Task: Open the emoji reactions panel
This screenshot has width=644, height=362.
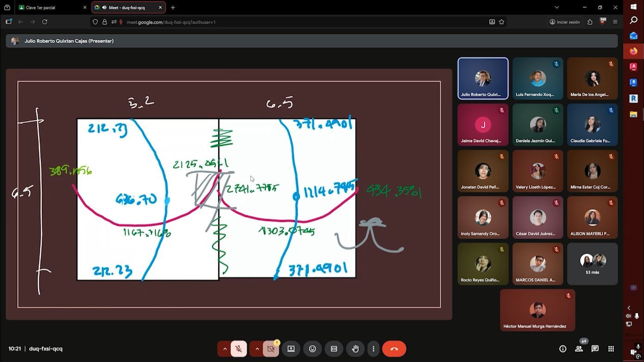Action: (313, 349)
